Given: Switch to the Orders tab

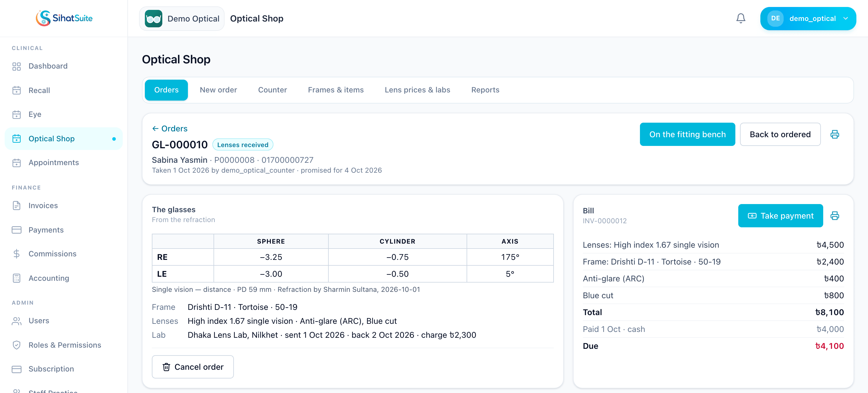Looking at the screenshot, I should (x=166, y=90).
